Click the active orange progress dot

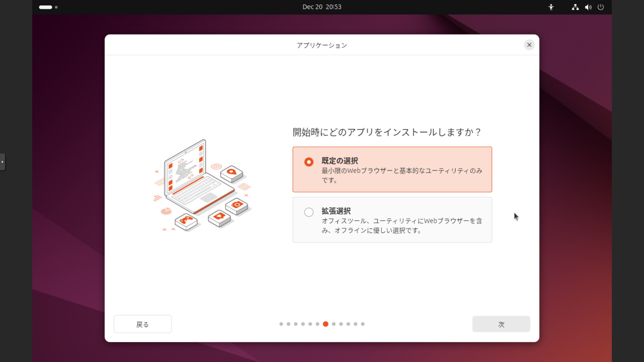[325, 324]
